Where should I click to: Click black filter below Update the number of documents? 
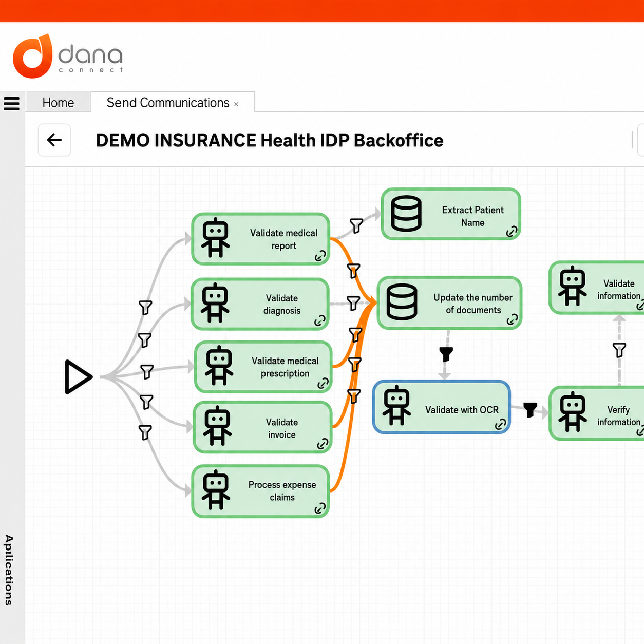pos(446,354)
